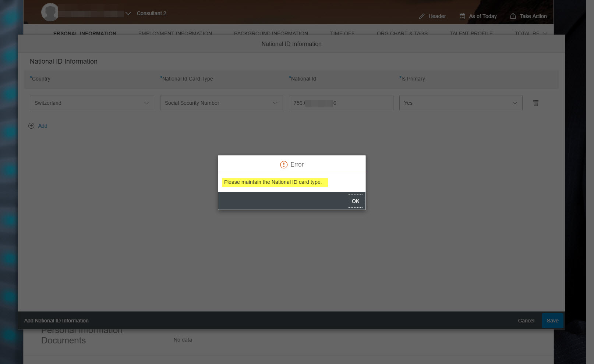Viewport: 594px width, 364px height.
Task: Click the Country column label
Action: pos(40,79)
